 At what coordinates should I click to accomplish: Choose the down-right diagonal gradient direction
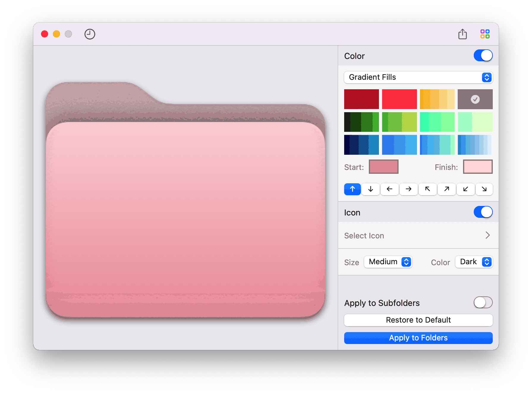(484, 189)
